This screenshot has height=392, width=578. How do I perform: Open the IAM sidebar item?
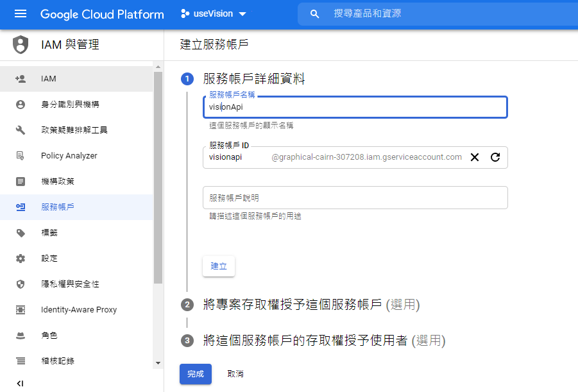pos(76,78)
